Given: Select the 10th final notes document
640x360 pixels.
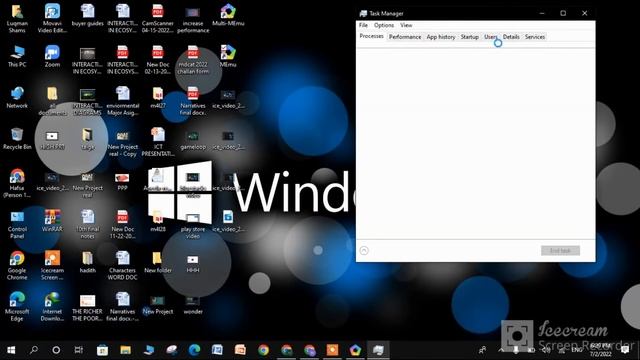Looking at the screenshot, I should pyautogui.click(x=87, y=224).
